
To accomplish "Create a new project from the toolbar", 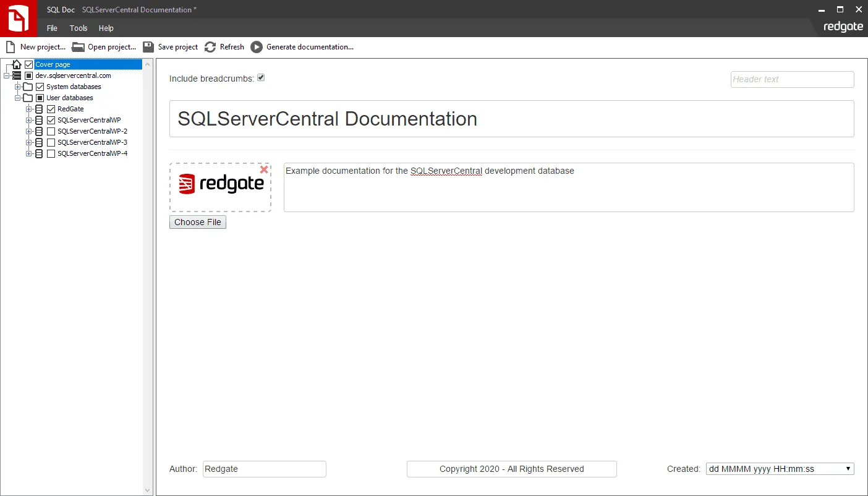I will tap(35, 46).
